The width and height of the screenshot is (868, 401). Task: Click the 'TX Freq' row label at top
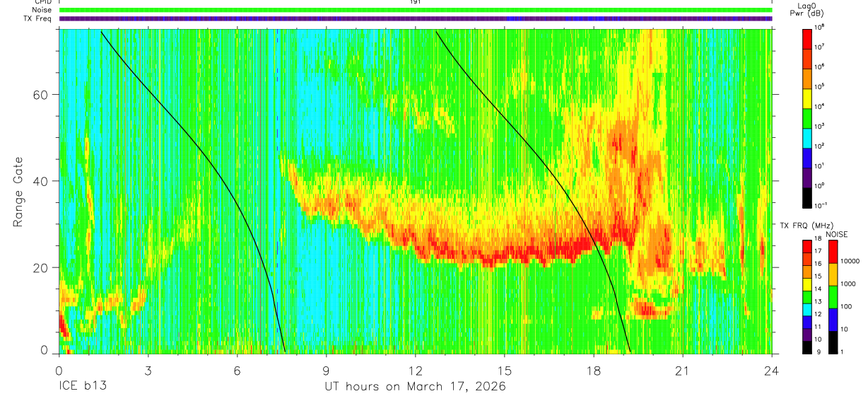click(x=39, y=18)
